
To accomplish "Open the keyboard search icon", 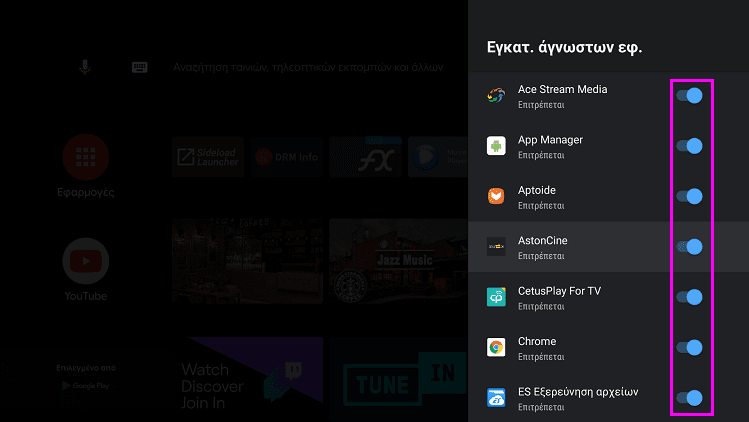I will (x=139, y=67).
